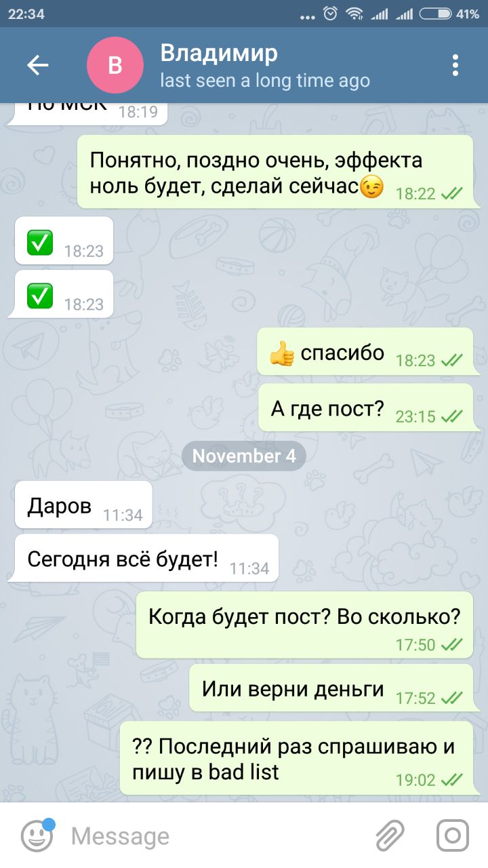This screenshot has height=868, width=488.
Task: Tap the last seen status text
Action: (x=265, y=81)
